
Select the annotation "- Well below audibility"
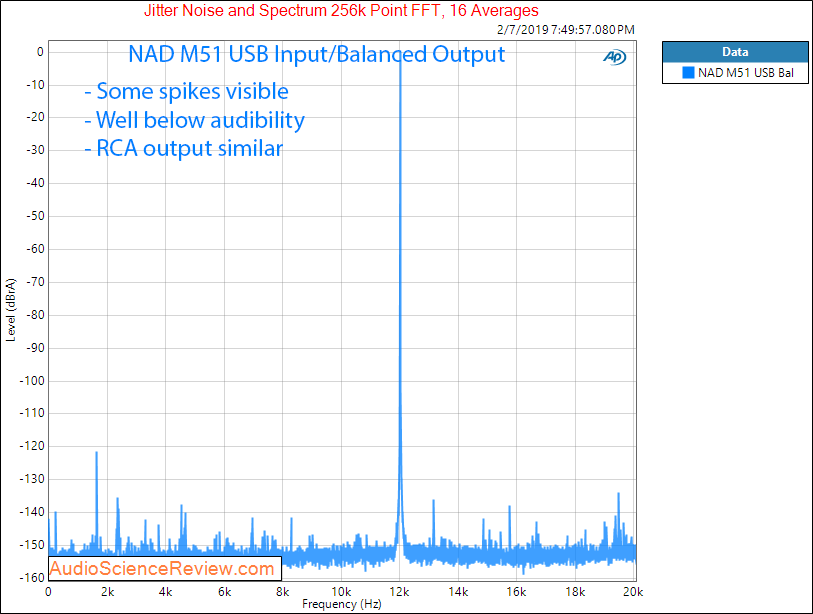click(194, 120)
